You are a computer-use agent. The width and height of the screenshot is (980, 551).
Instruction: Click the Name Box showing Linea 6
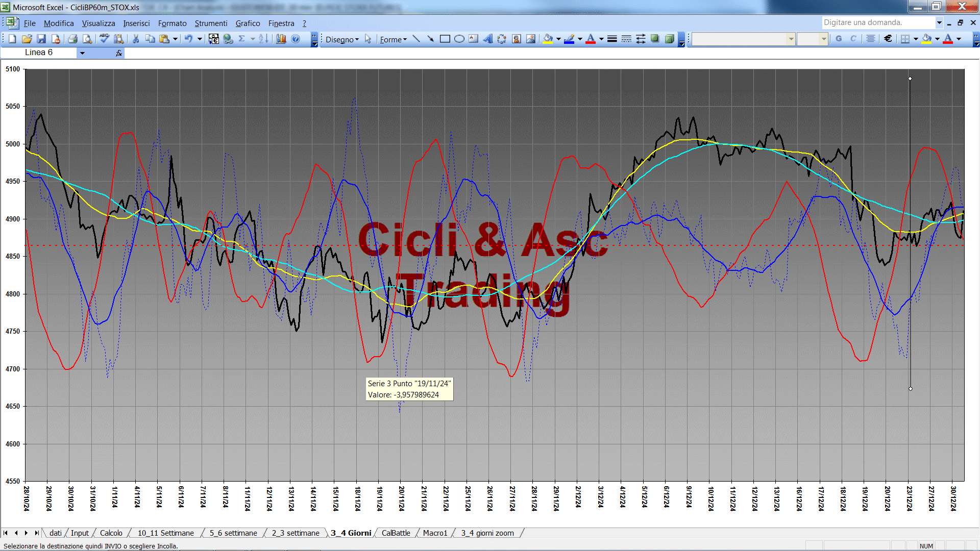(39, 53)
